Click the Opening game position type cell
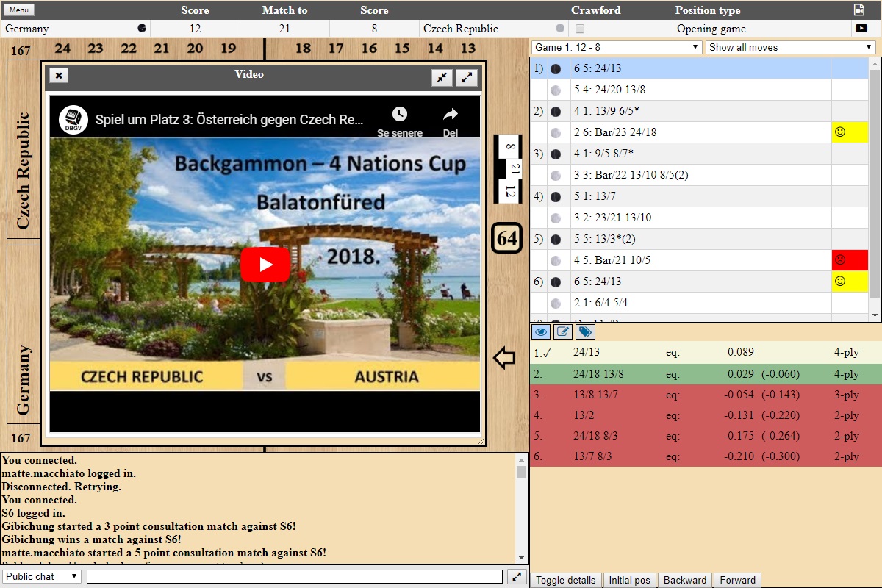Screen dimensions: 882x588 tap(761, 29)
